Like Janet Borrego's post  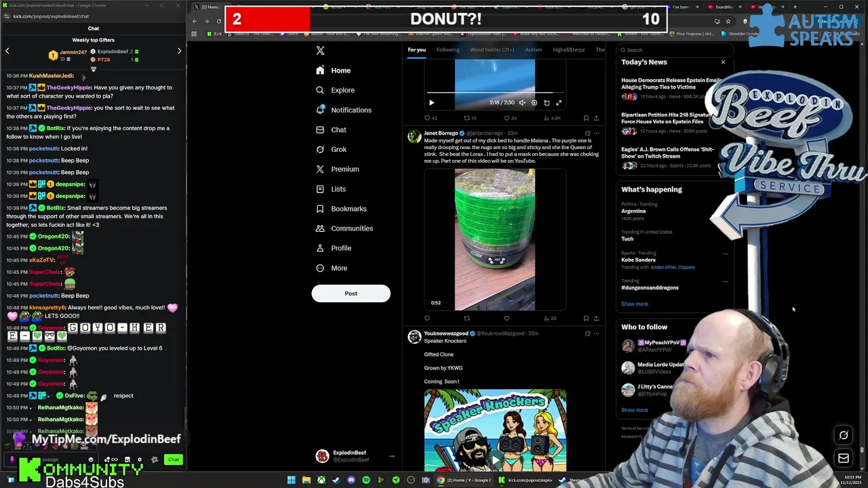tap(507, 319)
